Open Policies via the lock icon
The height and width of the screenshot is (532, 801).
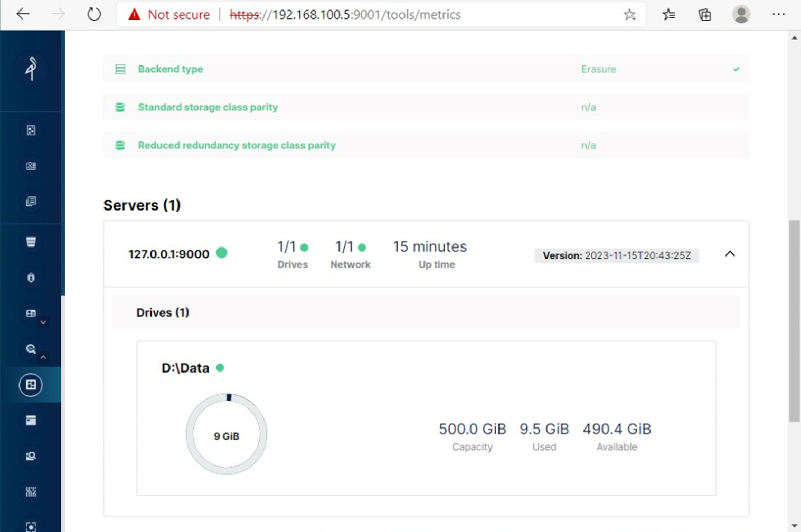(x=31, y=278)
